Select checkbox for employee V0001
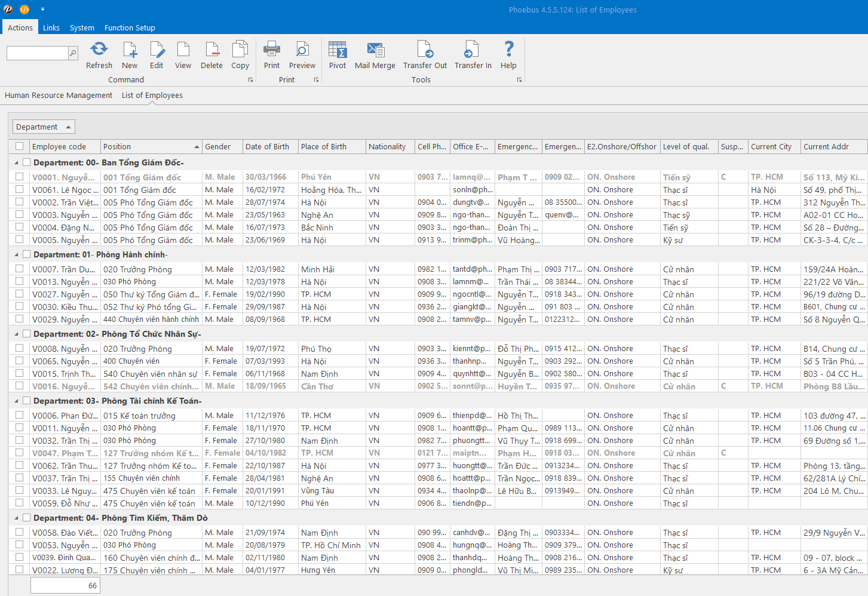This screenshot has width=868, height=596. 20,177
